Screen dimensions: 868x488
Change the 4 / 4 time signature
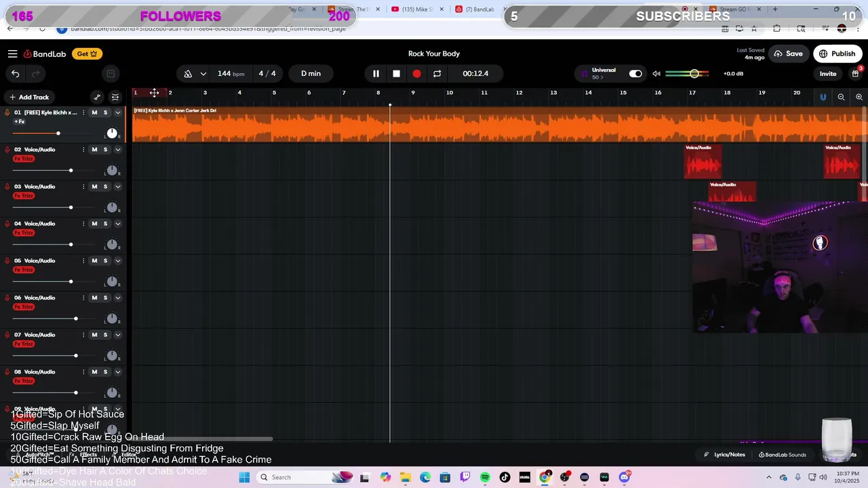[267, 73]
